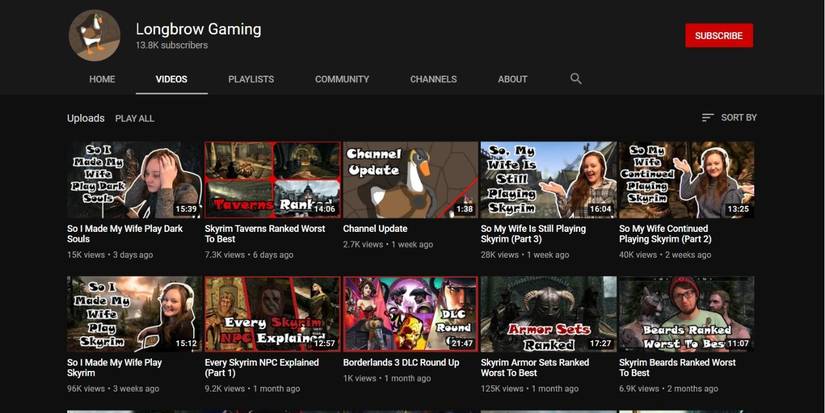
Task: Click title Every Skyrim NPC Explained (Part 1)
Action: (x=261, y=368)
